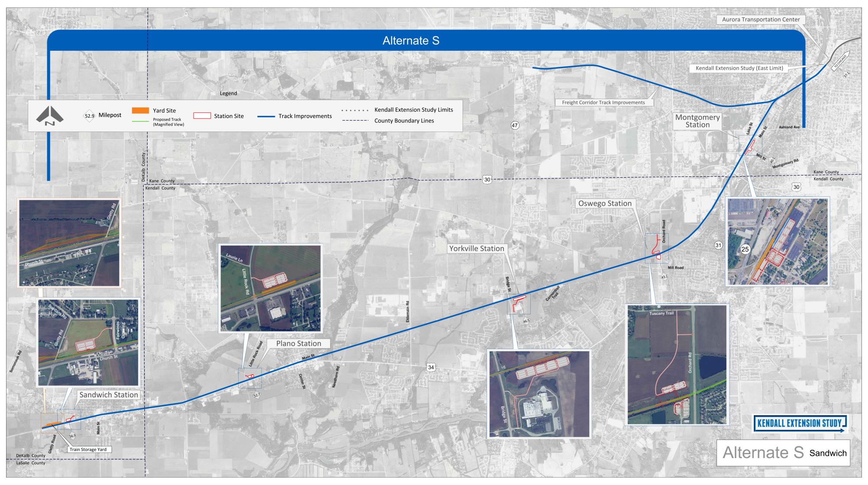Click the Alternate S blue title banner

pos(411,41)
